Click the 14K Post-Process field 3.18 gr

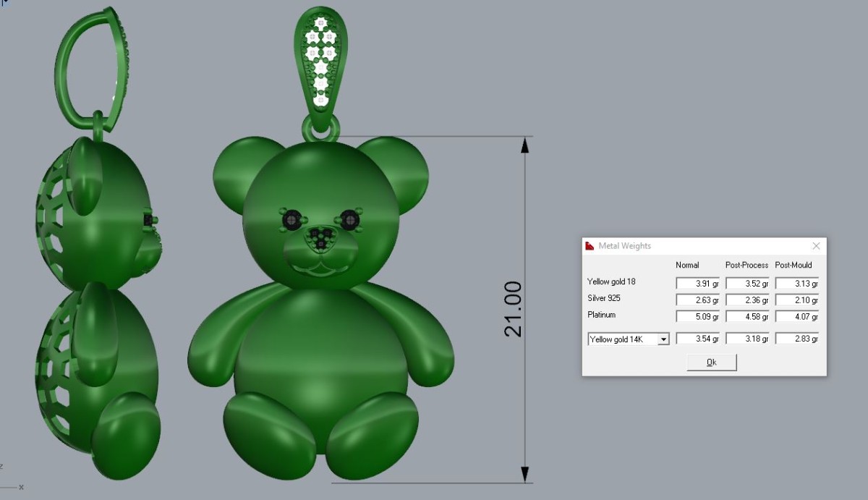pos(747,339)
